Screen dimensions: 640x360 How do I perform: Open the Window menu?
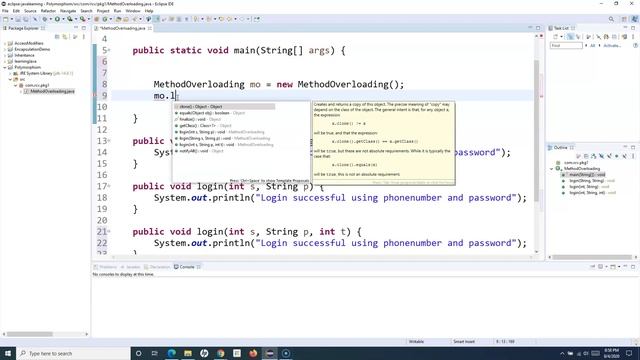[x=133, y=11]
